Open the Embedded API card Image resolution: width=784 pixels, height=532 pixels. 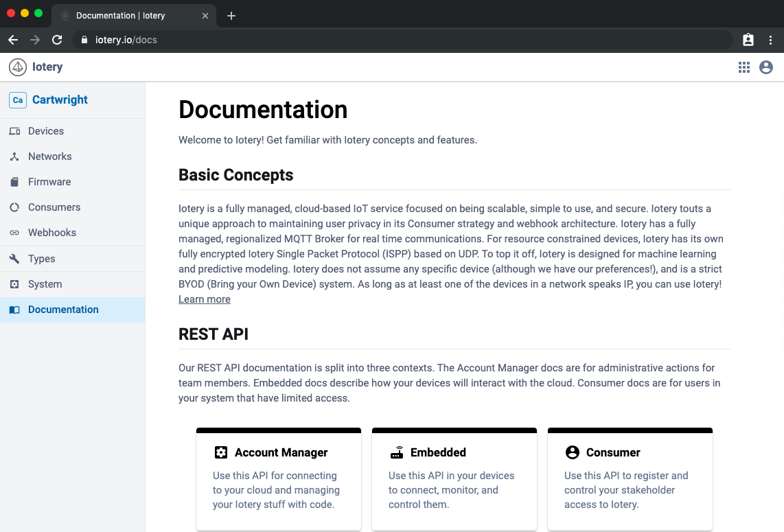pos(454,479)
